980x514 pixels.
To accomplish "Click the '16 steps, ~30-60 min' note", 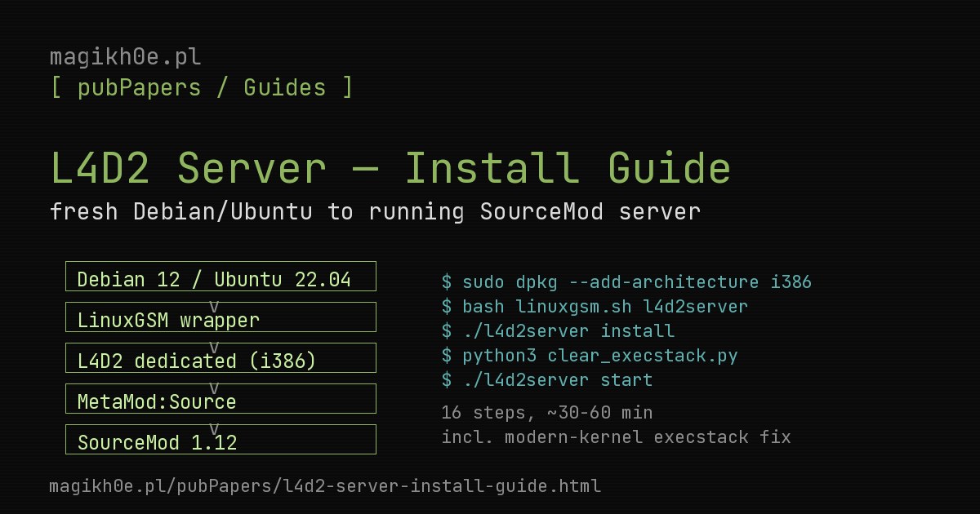I will (x=547, y=412).
